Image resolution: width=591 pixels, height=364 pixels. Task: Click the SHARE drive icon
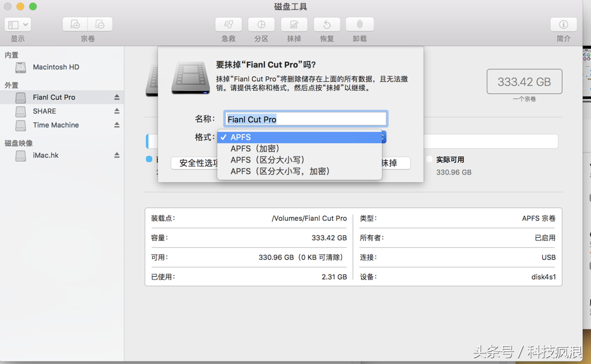(21, 112)
